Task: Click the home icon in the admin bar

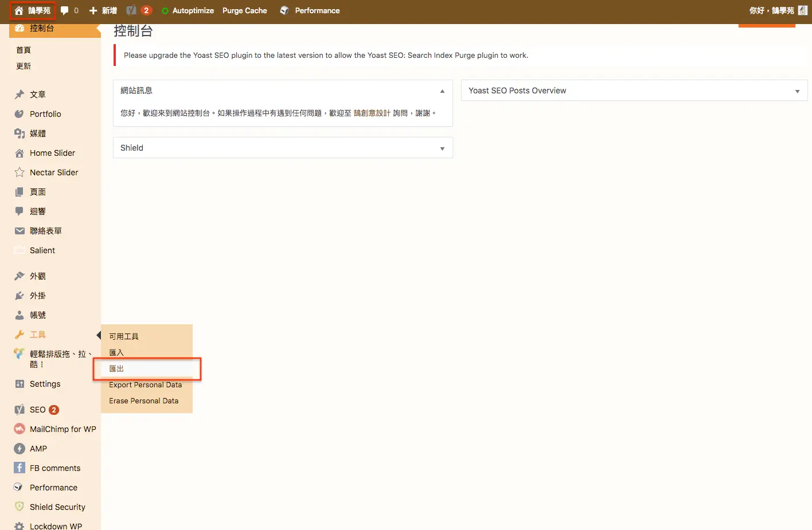Action: pos(19,11)
